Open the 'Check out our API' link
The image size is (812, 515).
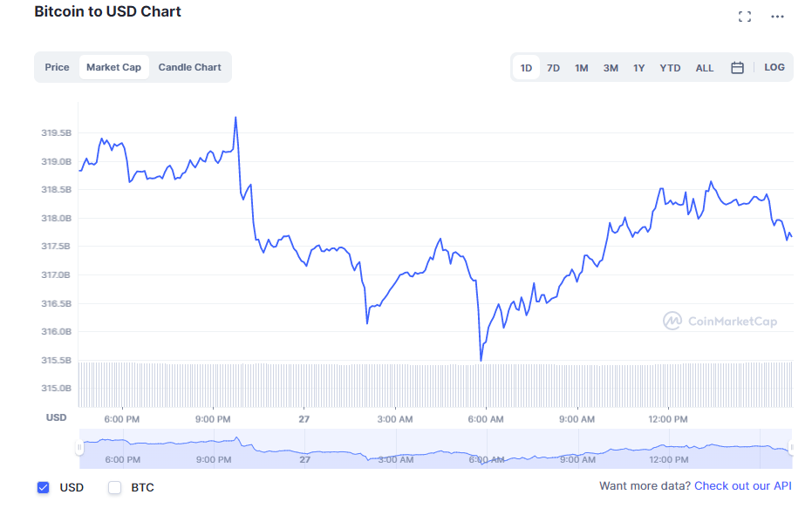742,485
